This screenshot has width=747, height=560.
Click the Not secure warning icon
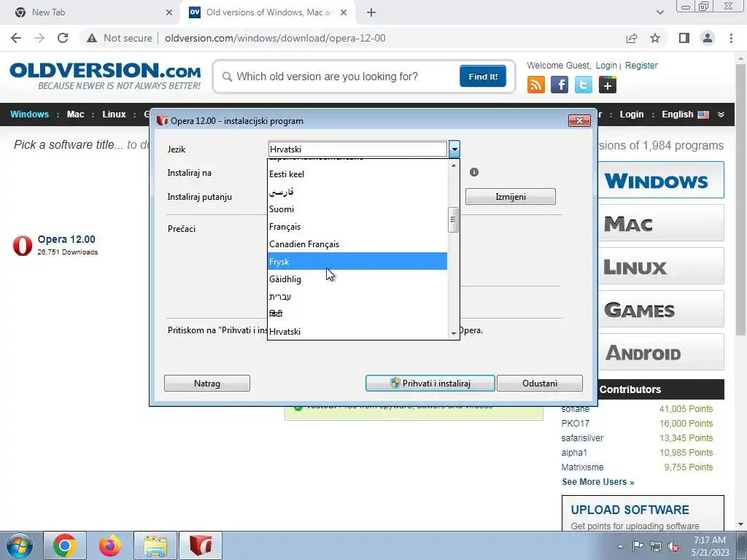click(x=91, y=38)
